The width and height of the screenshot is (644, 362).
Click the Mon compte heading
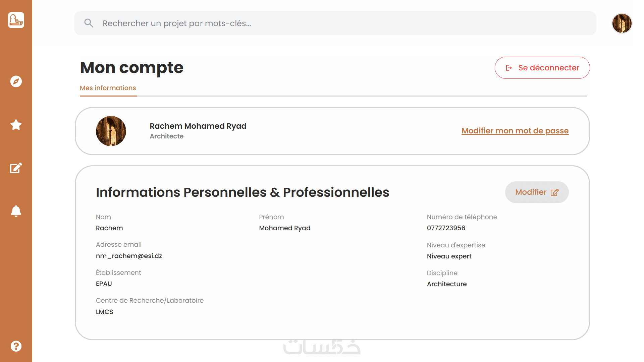pos(131,68)
